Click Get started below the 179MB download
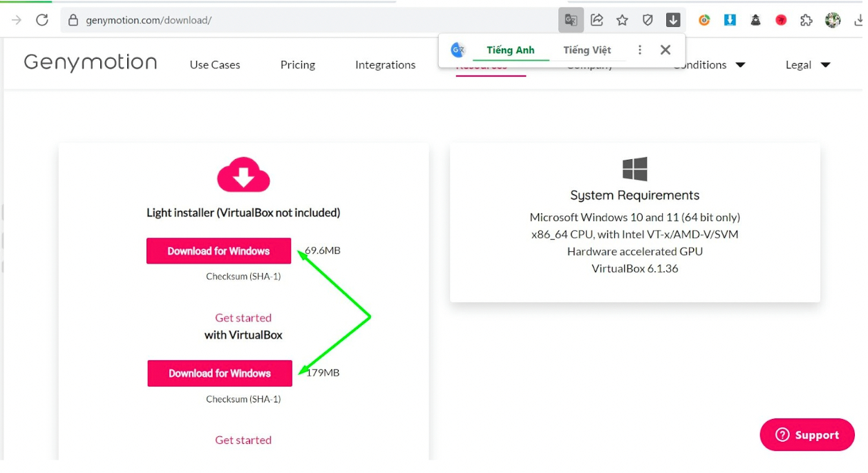The width and height of the screenshot is (868, 473). (x=243, y=440)
